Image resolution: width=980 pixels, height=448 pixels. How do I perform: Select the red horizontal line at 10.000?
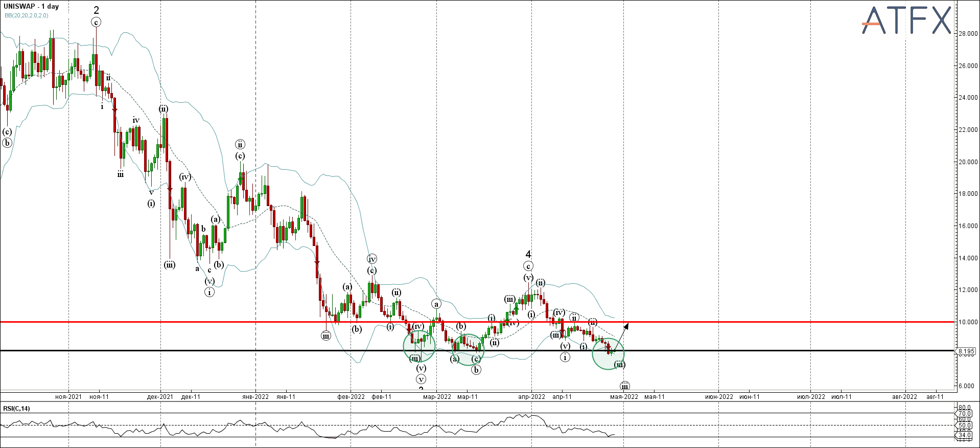(x=477, y=322)
